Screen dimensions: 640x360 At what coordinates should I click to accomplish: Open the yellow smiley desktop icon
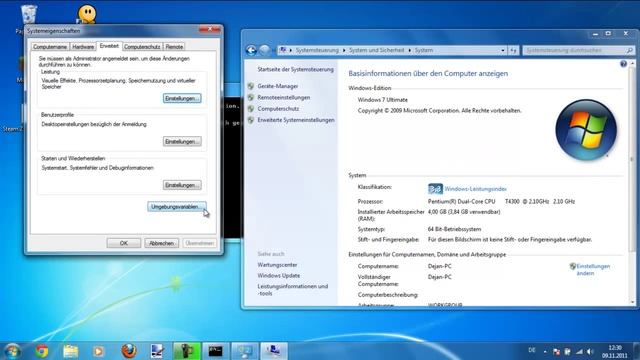click(87, 13)
